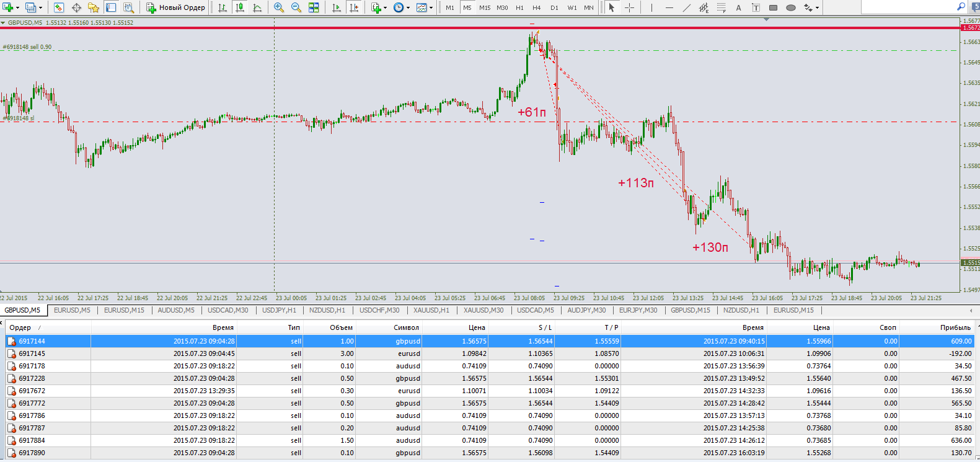The height and width of the screenshot is (462, 980).
Task: Select the Ellipse shape tool
Action: tap(790, 7)
